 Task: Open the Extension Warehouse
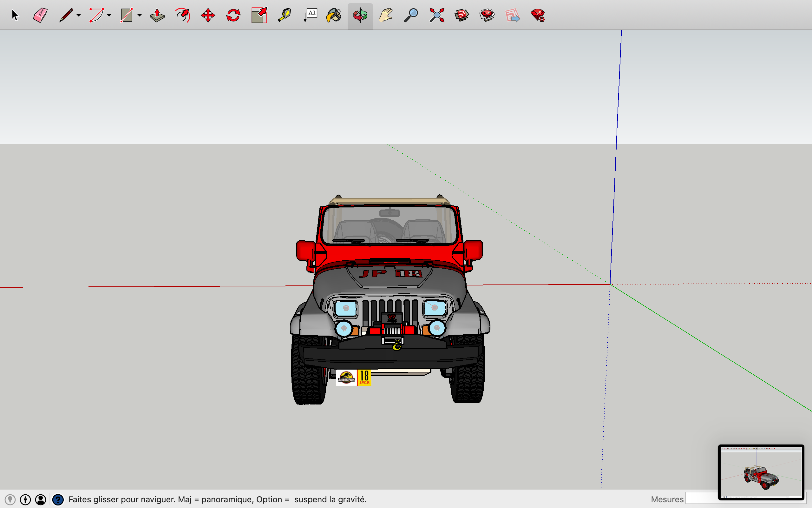(x=487, y=16)
